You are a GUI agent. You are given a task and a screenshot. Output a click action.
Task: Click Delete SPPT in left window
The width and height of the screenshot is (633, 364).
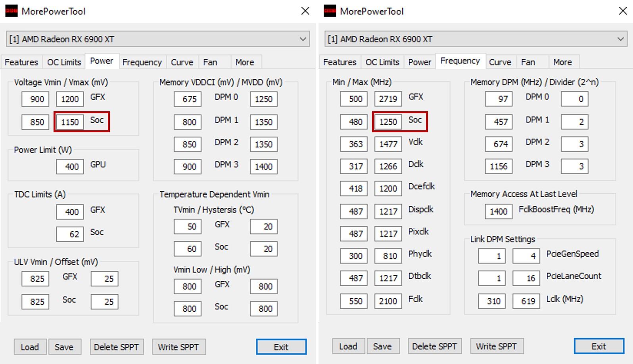117,347
